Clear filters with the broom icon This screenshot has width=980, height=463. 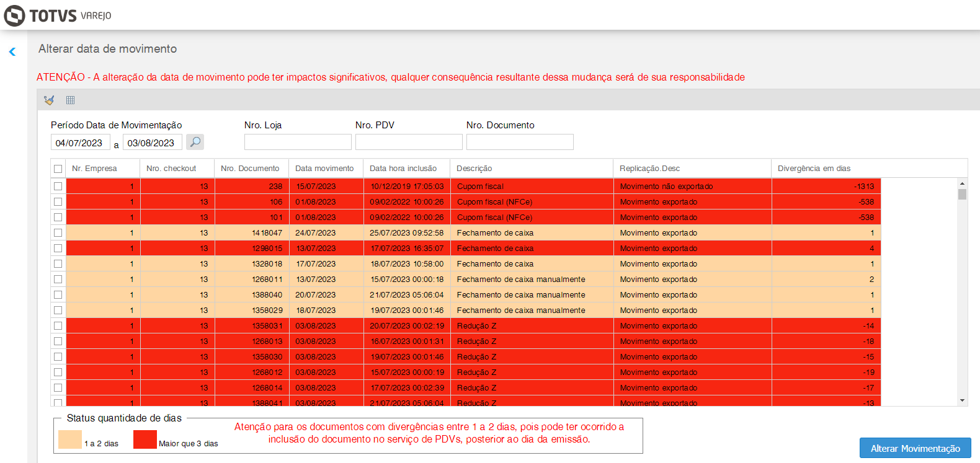[x=49, y=100]
